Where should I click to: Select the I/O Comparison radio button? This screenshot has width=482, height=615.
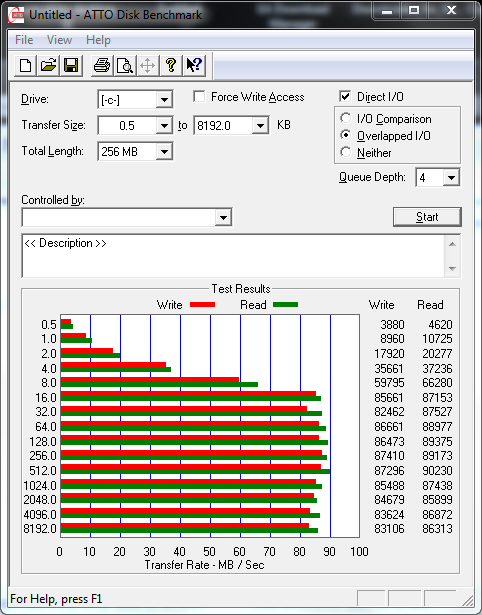(346, 118)
